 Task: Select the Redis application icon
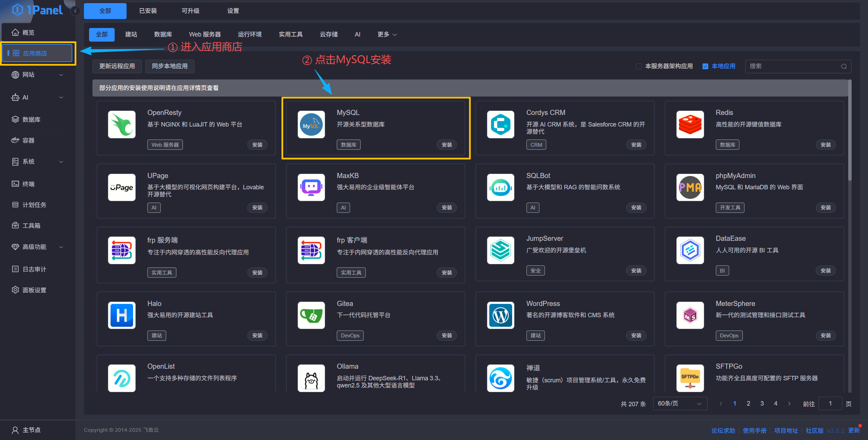point(690,124)
